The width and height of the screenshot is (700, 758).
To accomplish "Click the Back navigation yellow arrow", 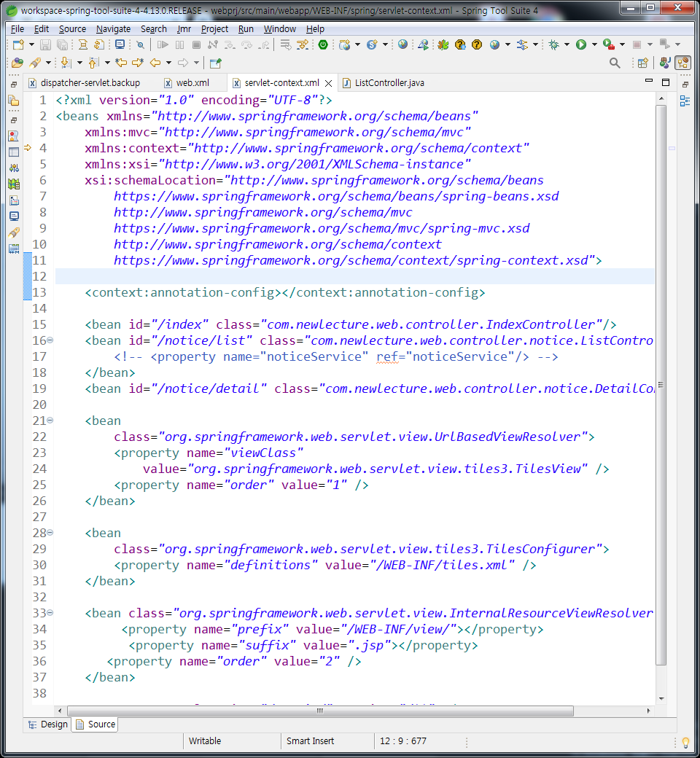I will [x=155, y=63].
